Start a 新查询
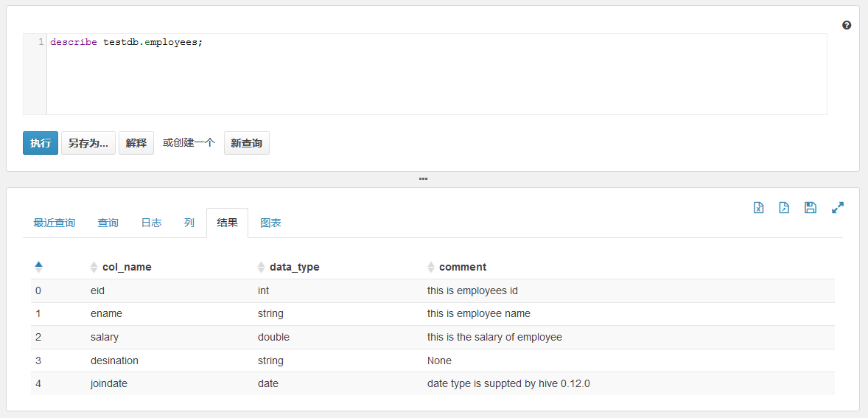This screenshot has width=868, height=418. coord(246,143)
